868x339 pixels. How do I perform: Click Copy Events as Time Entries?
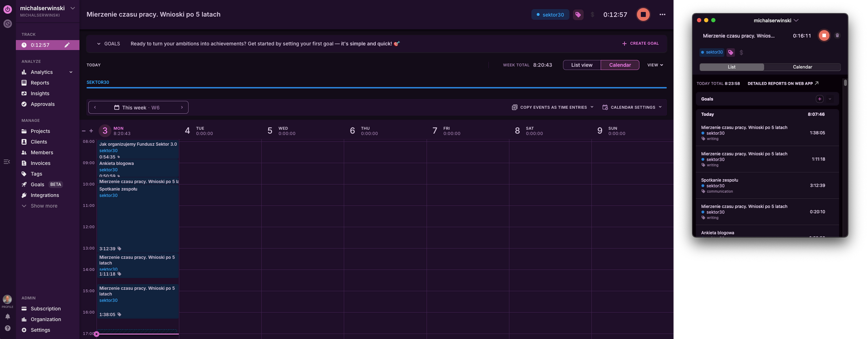click(552, 107)
